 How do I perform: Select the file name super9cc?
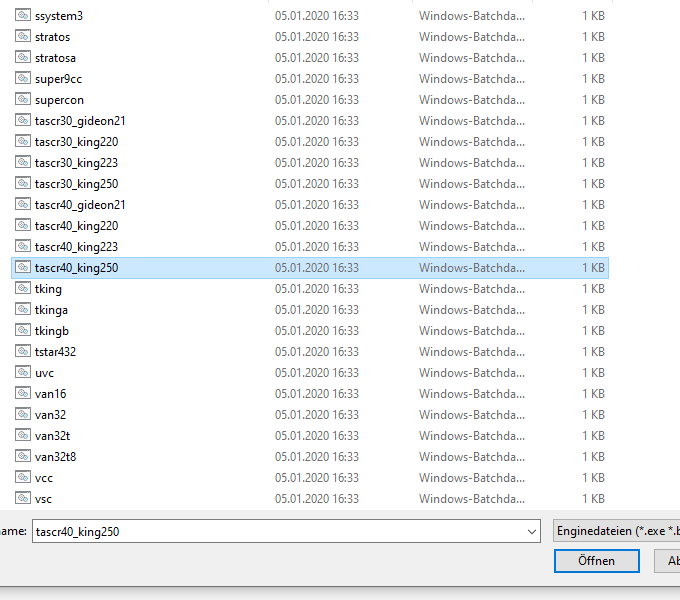(x=58, y=79)
